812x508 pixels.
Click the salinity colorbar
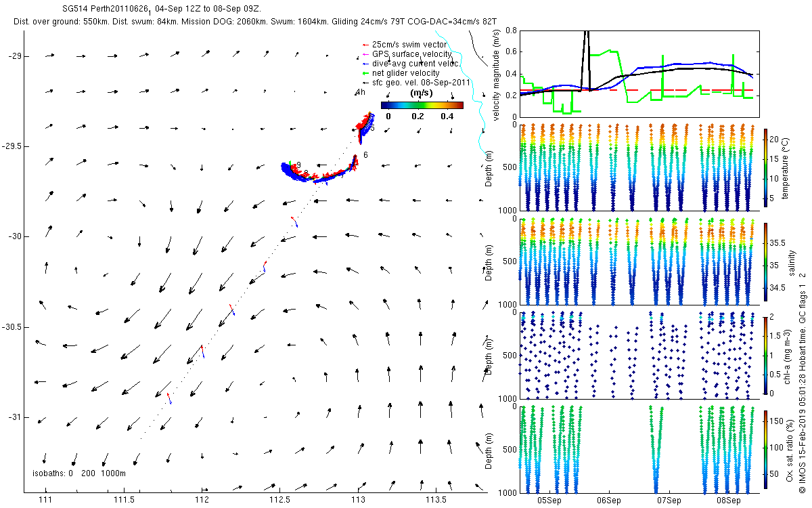tap(766, 263)
